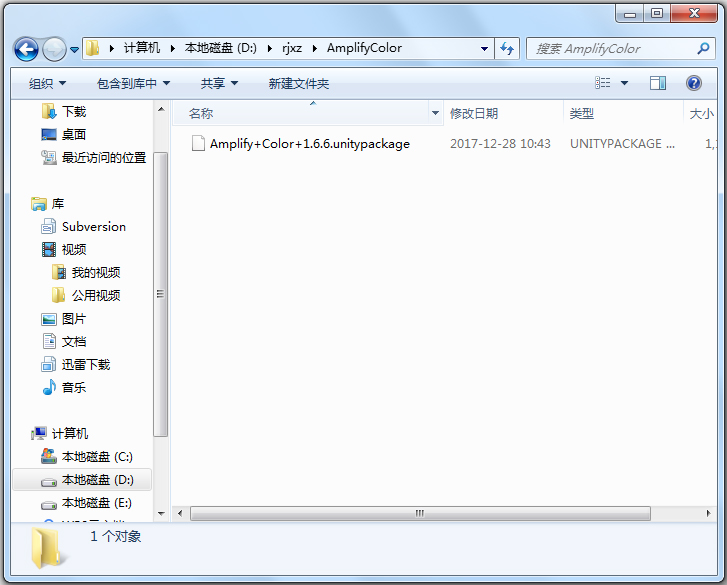Click 新建文件夹 button
The width and height of the screenshot is (727, 585).
tap(299, 83)
